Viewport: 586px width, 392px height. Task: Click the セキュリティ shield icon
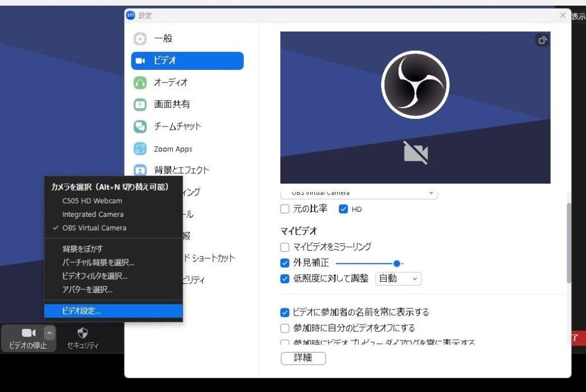point(82,332)
